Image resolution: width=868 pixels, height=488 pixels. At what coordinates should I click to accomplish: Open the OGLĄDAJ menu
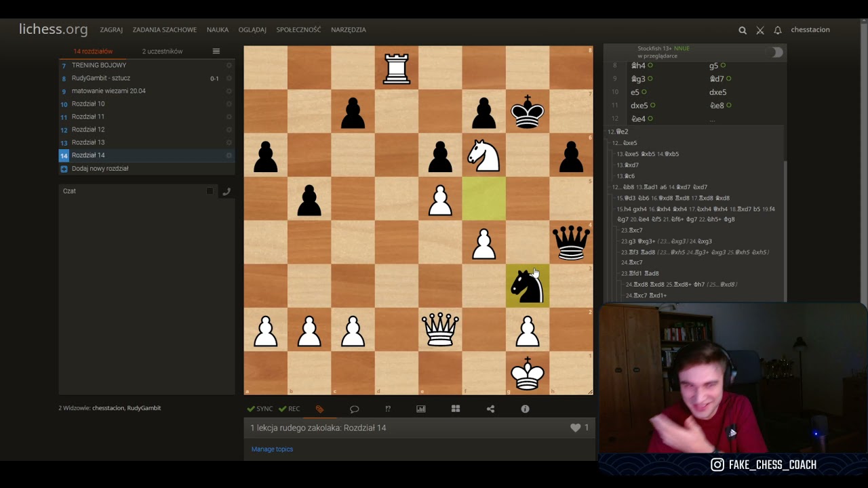coord(252,30)
